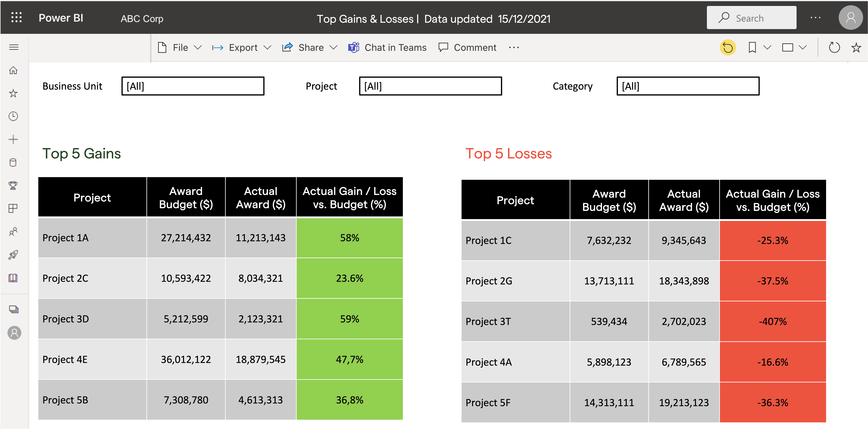Go to Home in the sidebar

(13, 70)
